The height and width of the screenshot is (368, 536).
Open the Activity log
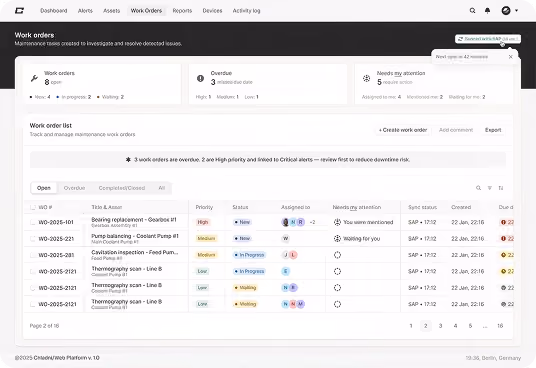point(246,11)
